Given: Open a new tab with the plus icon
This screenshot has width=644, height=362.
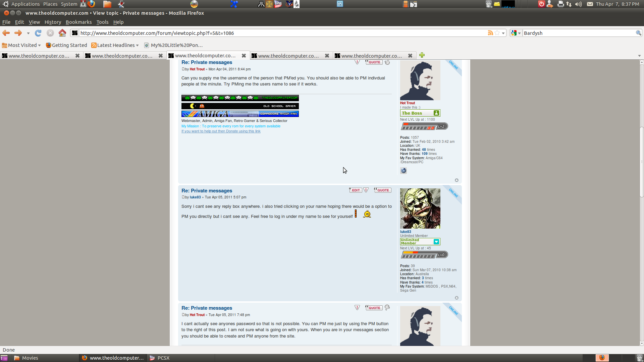Looking at the screenshot, I should pyautogui.click(x=422, y=55).
